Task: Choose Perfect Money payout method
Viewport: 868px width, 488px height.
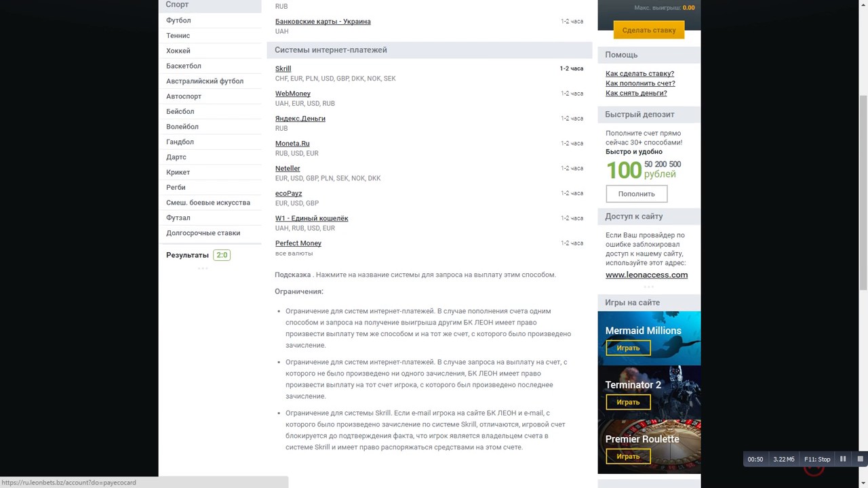Action: (298, 243)
